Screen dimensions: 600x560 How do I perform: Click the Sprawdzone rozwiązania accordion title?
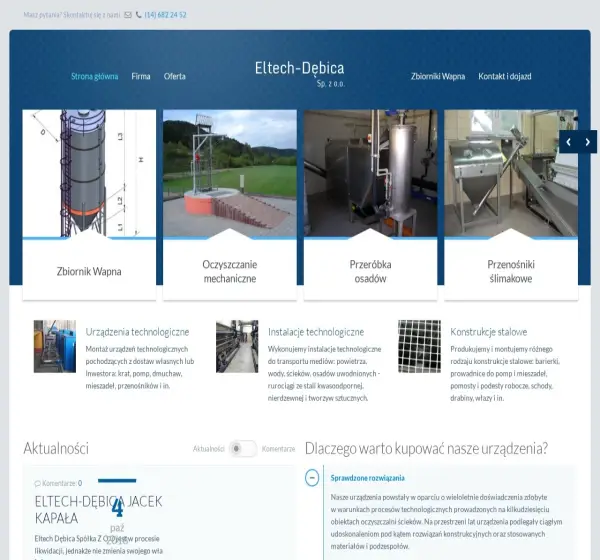[367, 478]
